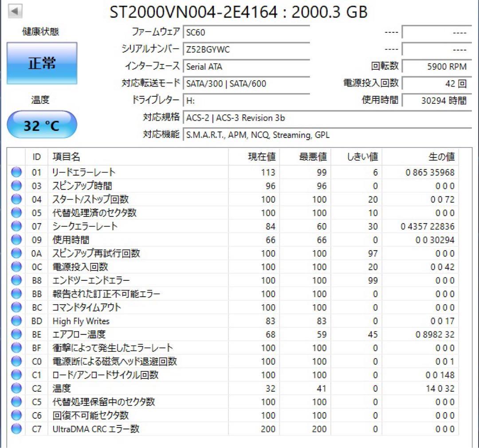Select threshold 97 in スピンアップ再試行回数 row
Image resolution: width=479 pixels, height=448 pixels.
373,253
